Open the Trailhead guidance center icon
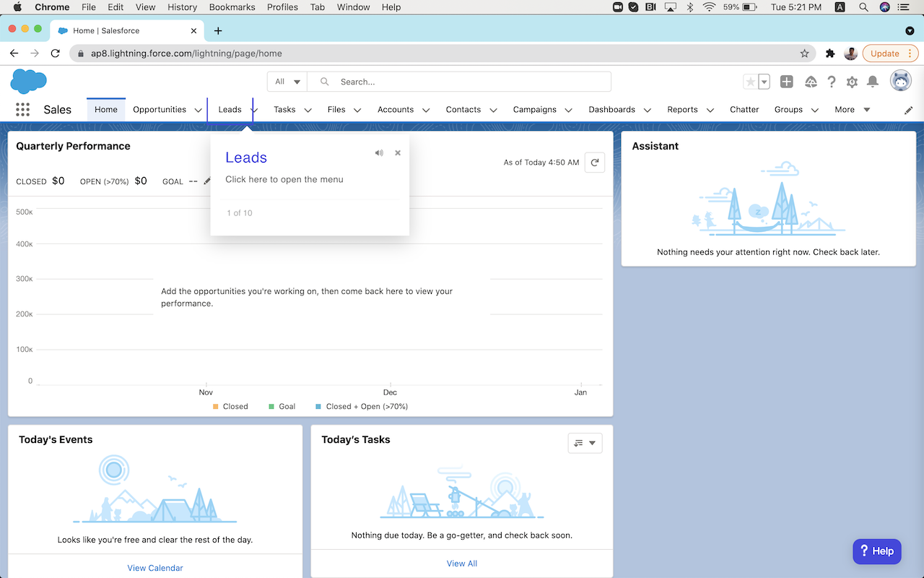 811,82
